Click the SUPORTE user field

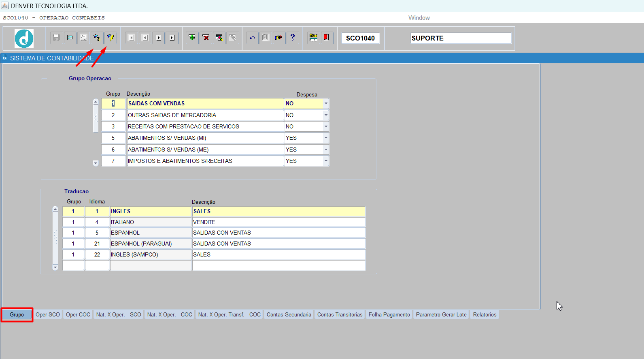coord(461,38)
